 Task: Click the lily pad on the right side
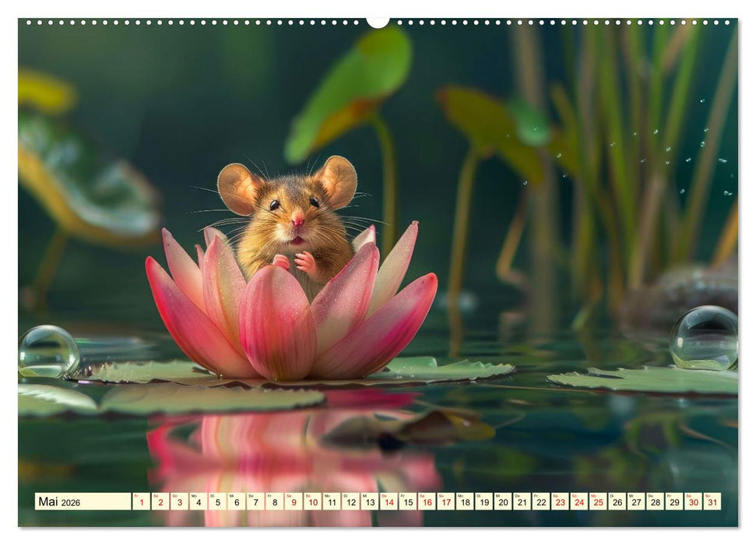(x=646, y=380)
